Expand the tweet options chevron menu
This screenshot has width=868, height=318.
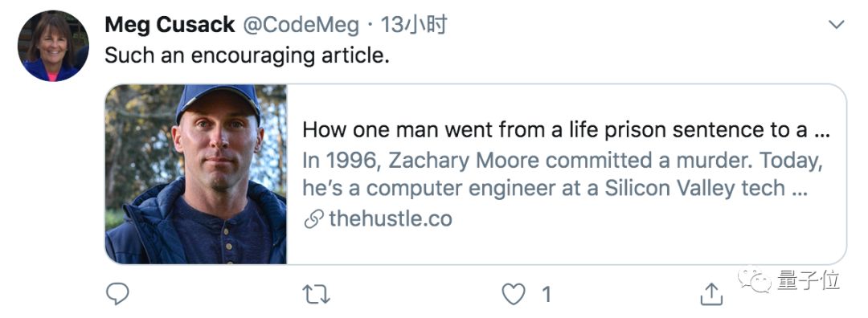pos(836,24)
